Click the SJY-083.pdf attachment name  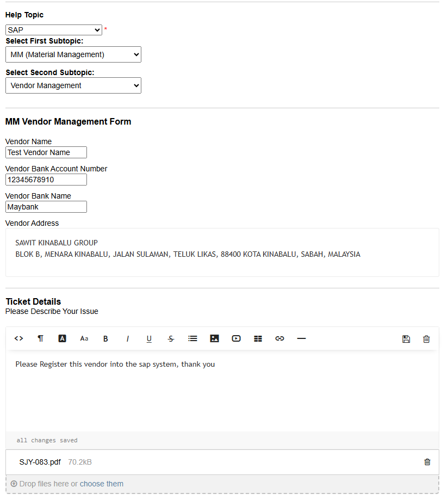(40, 462)
